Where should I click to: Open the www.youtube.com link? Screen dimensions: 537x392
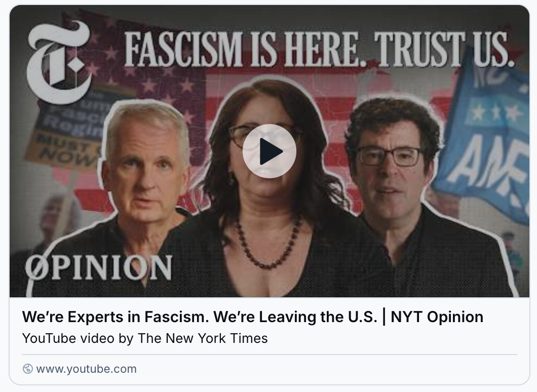click(x=86, y=369)
